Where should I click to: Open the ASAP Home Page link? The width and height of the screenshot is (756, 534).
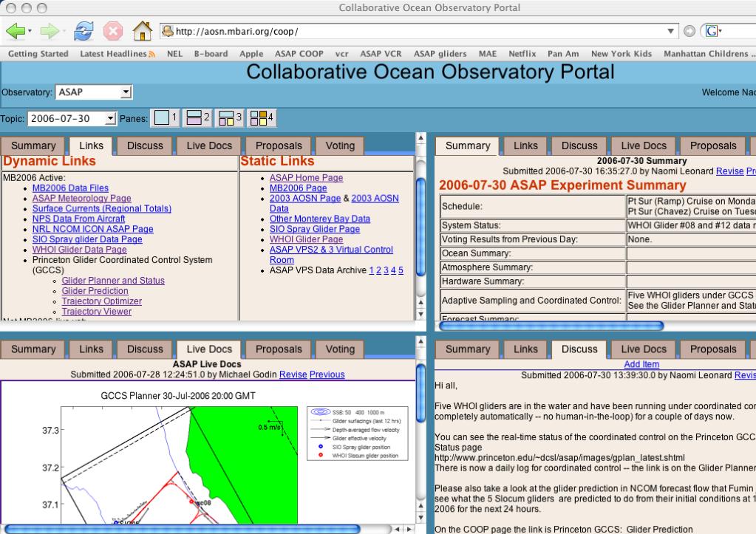(x=306, y=178)
